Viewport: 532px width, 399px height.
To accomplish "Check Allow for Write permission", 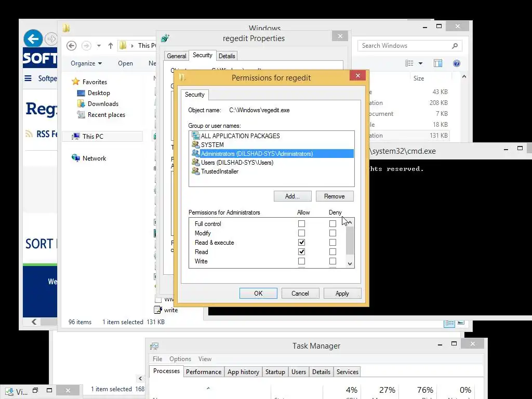I will click(301, 261).
